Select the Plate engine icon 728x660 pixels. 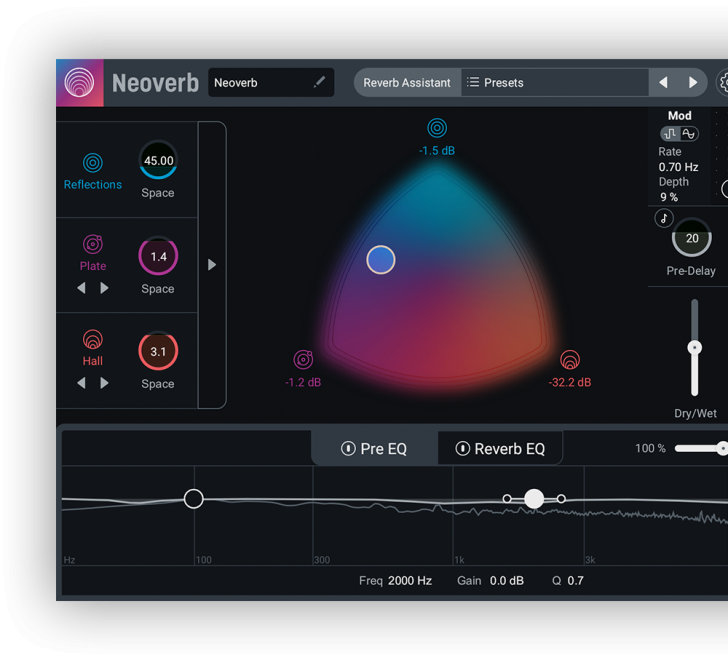pos(93,244)
